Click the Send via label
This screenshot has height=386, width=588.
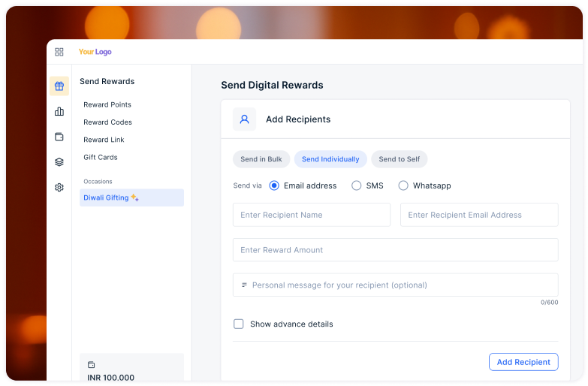pyautogui.click(x=248, y=185)
